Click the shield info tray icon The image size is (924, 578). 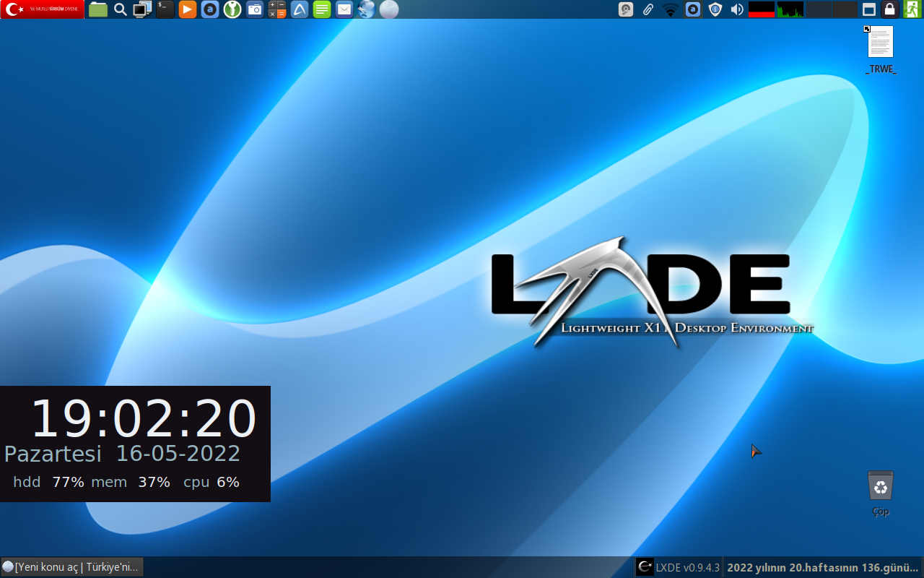715,9
